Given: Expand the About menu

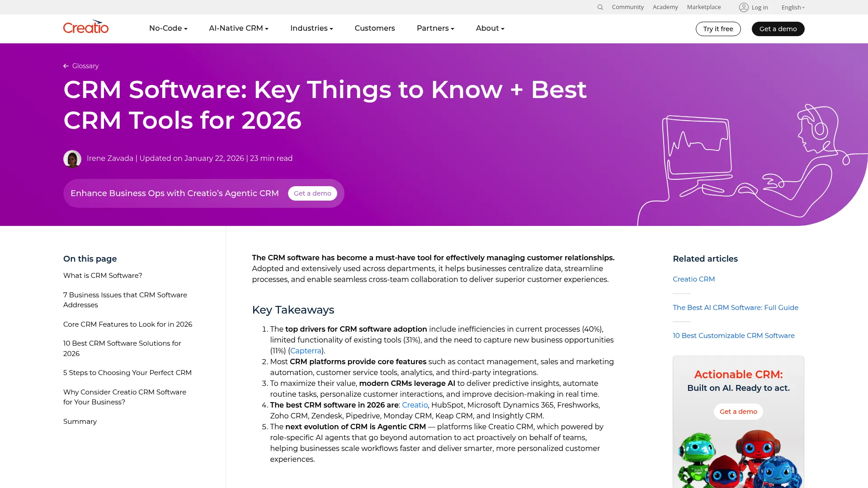Looking at the screenshot, I should pos(490,28).
